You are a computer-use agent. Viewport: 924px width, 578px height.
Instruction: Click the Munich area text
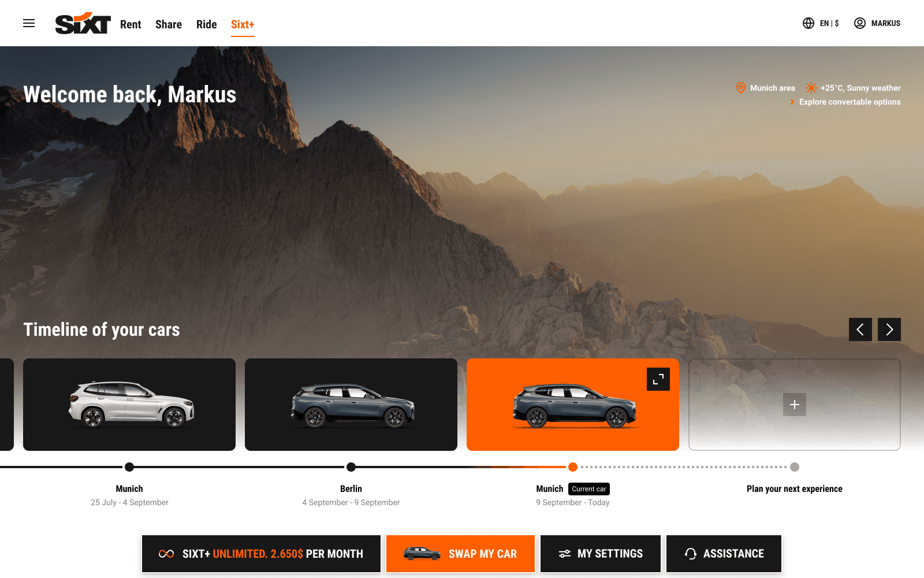click(x=772, y=88)
